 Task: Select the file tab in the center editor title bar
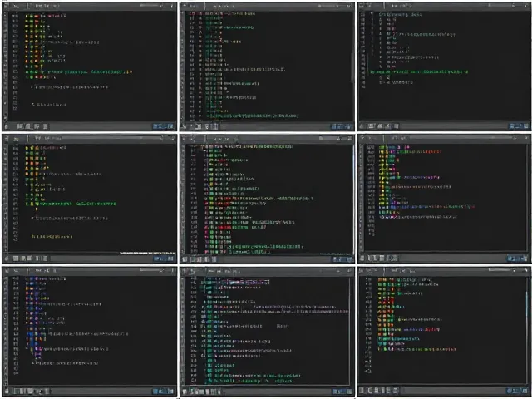222,139
